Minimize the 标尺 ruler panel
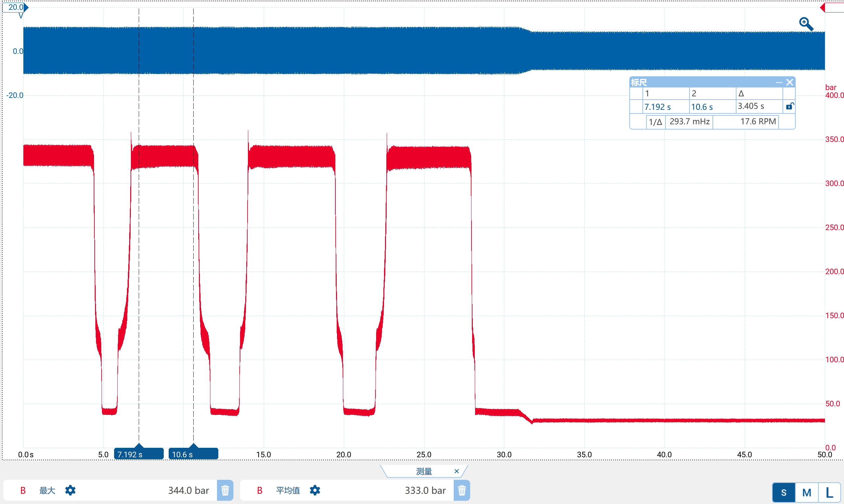 (779, 82)
